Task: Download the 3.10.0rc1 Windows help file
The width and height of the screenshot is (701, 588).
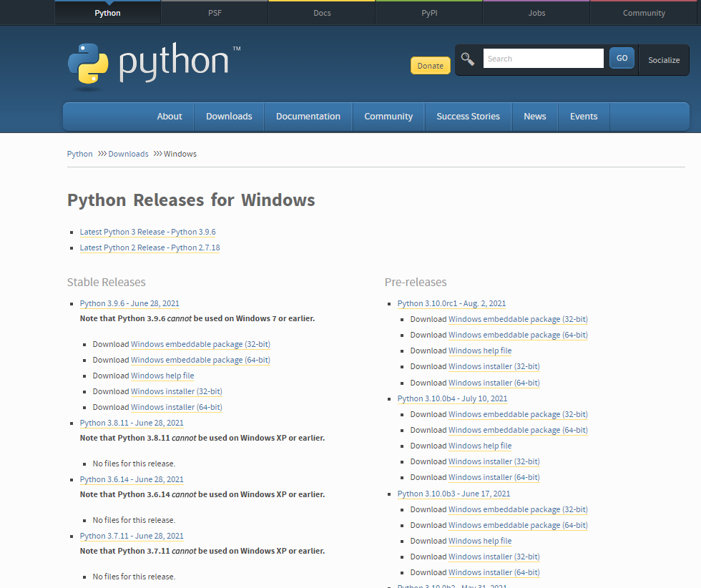Action: click(x=480, y=351)
